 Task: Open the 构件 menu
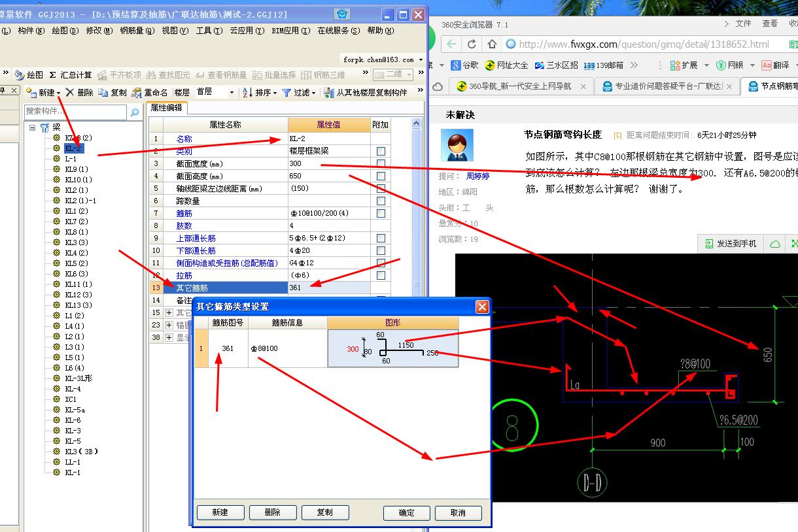pos(30,31)
